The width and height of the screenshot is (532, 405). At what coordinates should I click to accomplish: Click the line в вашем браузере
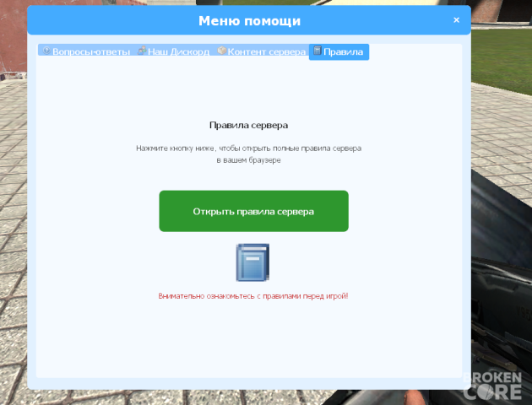(248, 160)
